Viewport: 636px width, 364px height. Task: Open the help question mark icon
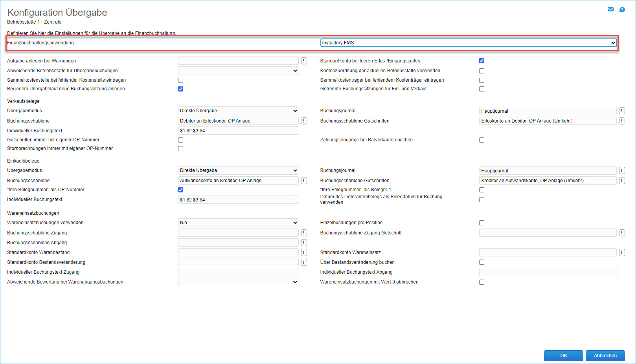(x=622, y=9)
